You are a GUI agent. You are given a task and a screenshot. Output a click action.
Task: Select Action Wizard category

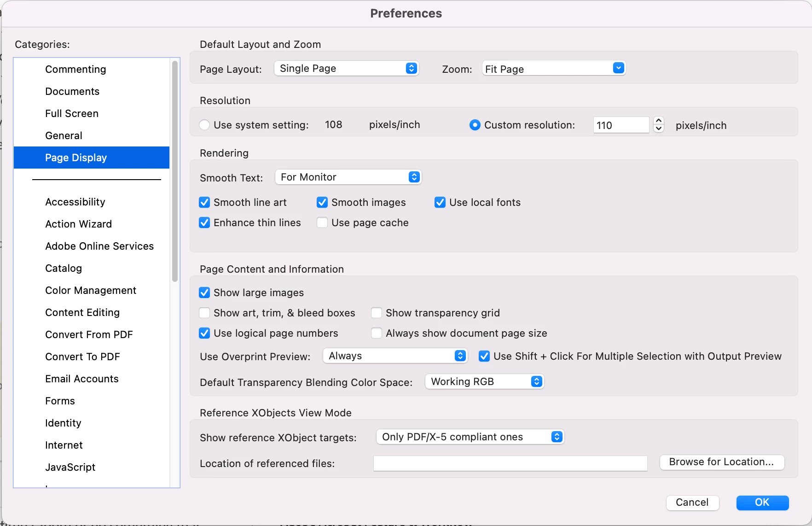point(92,224)
